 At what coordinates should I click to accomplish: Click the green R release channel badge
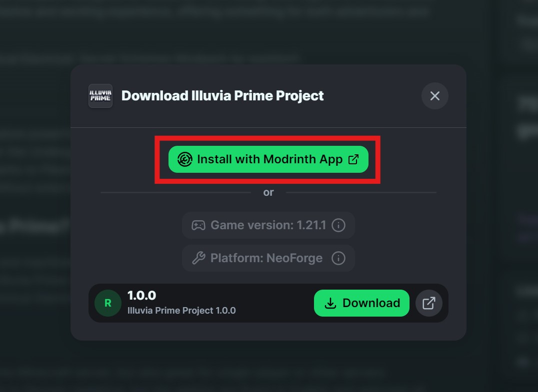coord(108,303)
